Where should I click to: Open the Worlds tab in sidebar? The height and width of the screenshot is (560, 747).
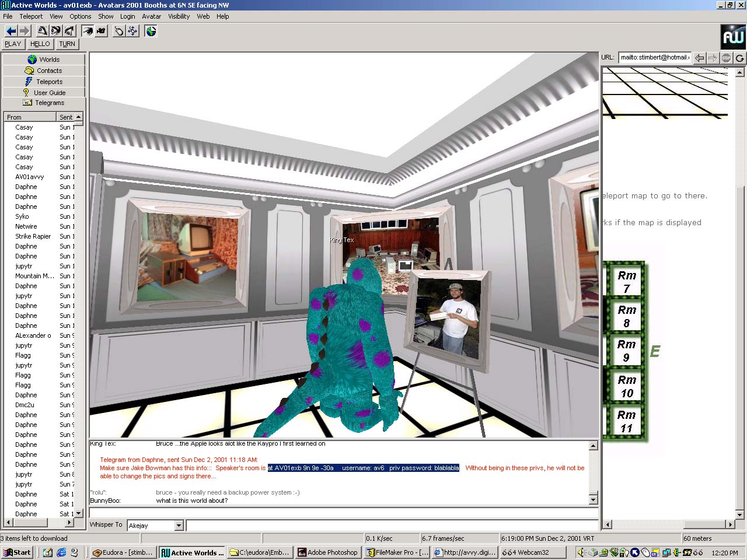click(44, 60)
